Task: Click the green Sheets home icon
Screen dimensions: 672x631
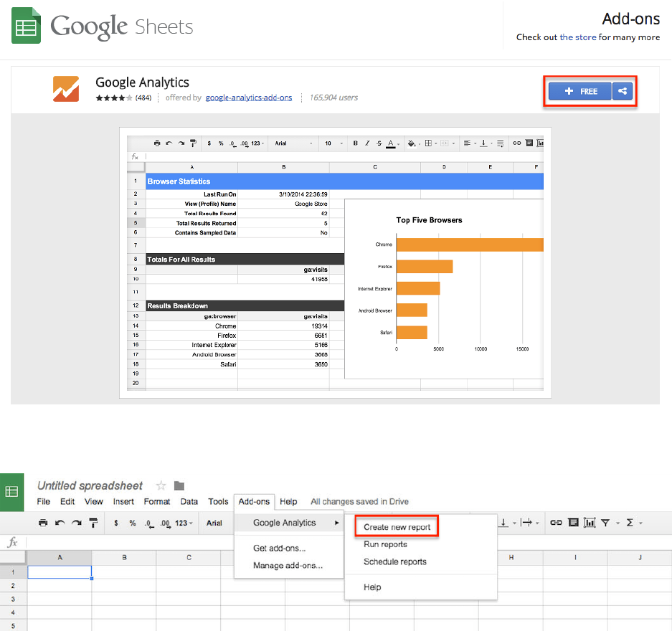Action: (11, 492)
